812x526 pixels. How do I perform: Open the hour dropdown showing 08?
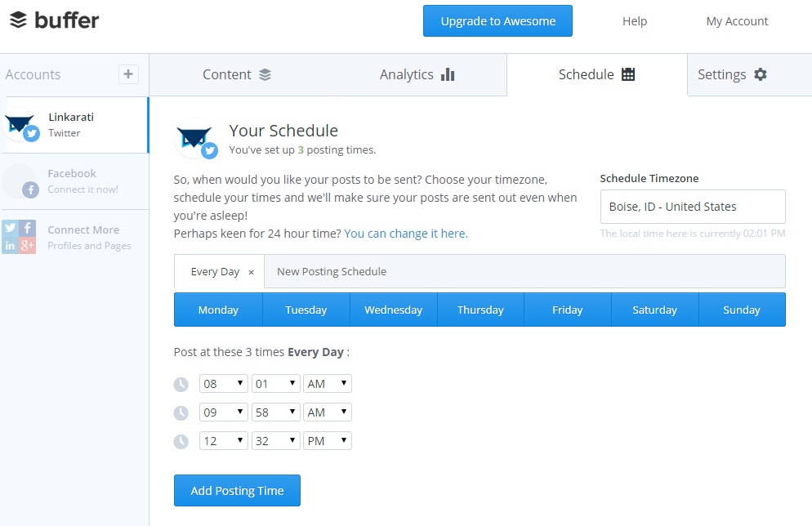click(x=223, y=383)
